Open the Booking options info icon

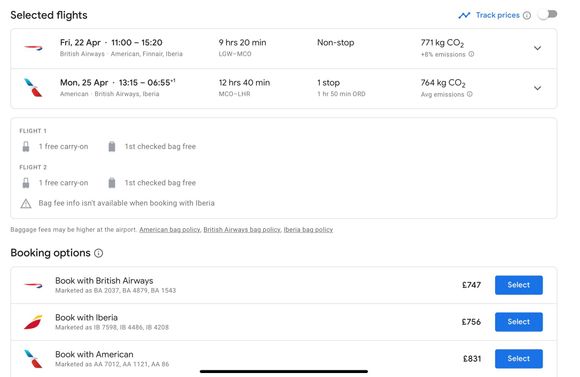(x=98, y=253)
